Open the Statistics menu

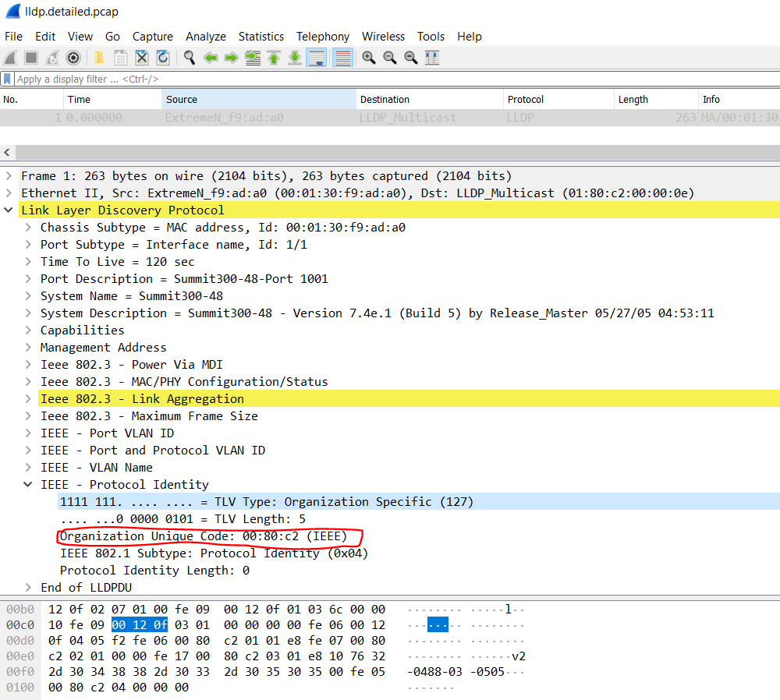click(x=261, y=36)
